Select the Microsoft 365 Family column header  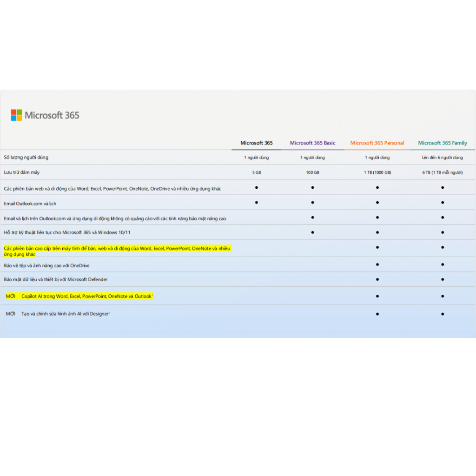pyautogui.click(x=443, y=143)
